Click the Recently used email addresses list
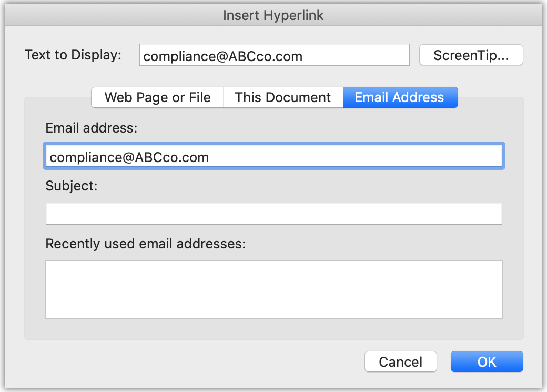Viewport: 547px width, 392px height. [273, 289]
